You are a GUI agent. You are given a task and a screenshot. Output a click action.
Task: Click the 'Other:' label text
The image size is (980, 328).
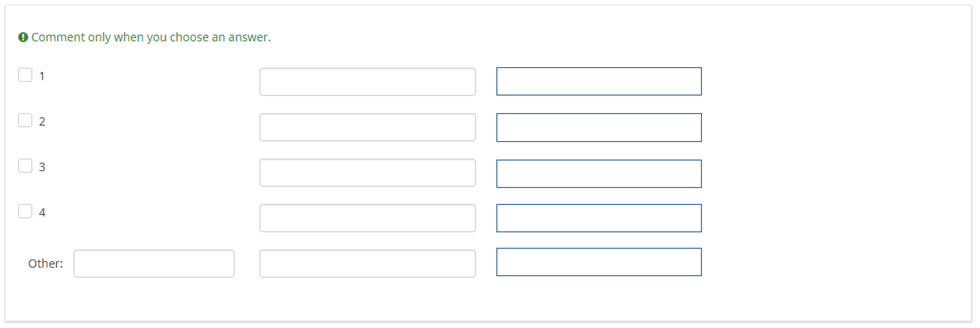coord(45,264)
